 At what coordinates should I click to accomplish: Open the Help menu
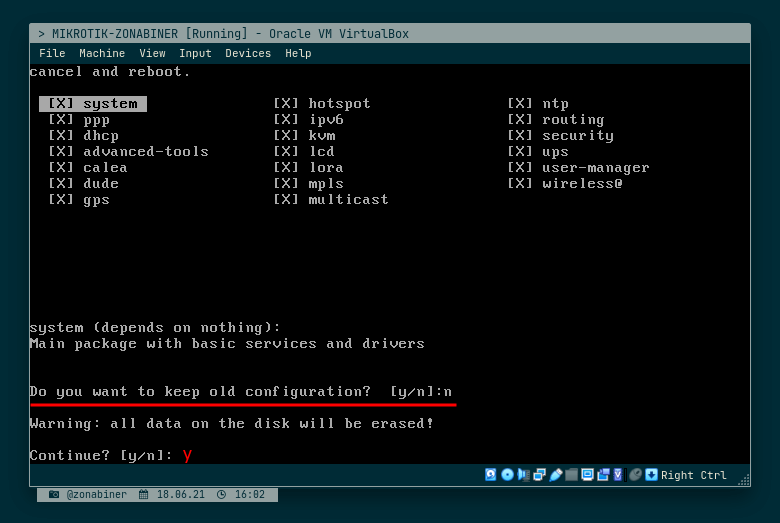coord(298,53)
